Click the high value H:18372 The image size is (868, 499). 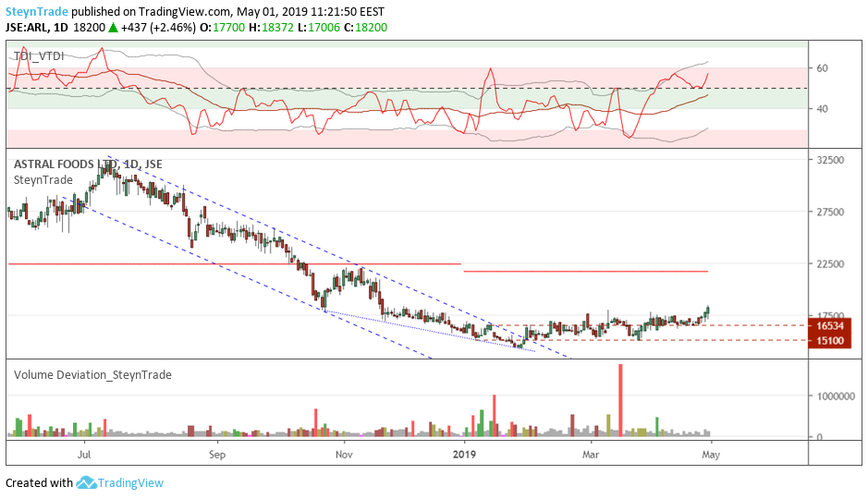271,28
